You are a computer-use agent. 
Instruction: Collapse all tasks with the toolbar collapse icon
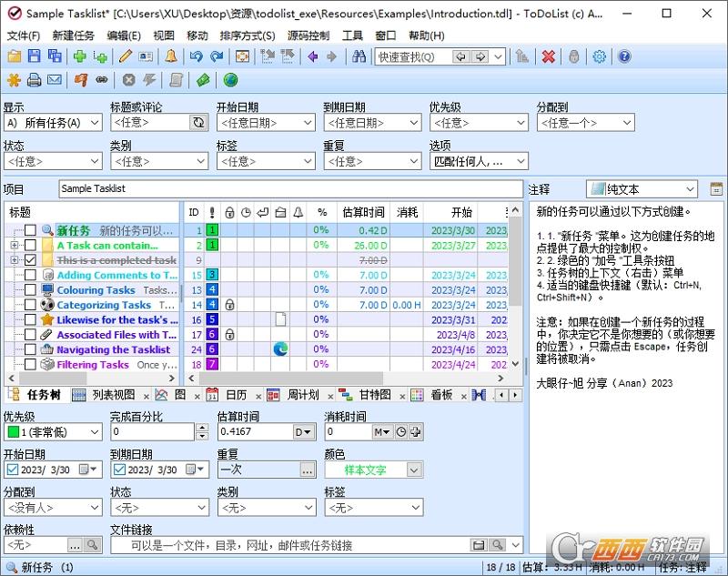[x=288, y=56]
